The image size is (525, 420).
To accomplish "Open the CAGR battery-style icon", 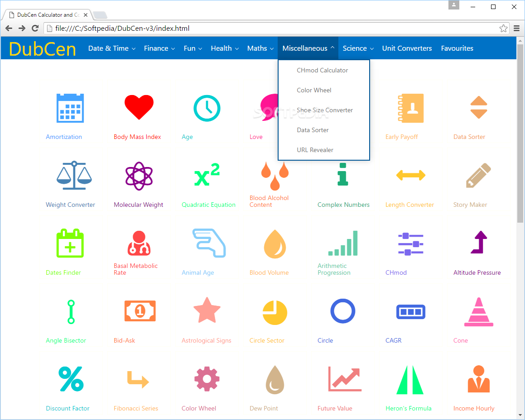I will (411, 312).
